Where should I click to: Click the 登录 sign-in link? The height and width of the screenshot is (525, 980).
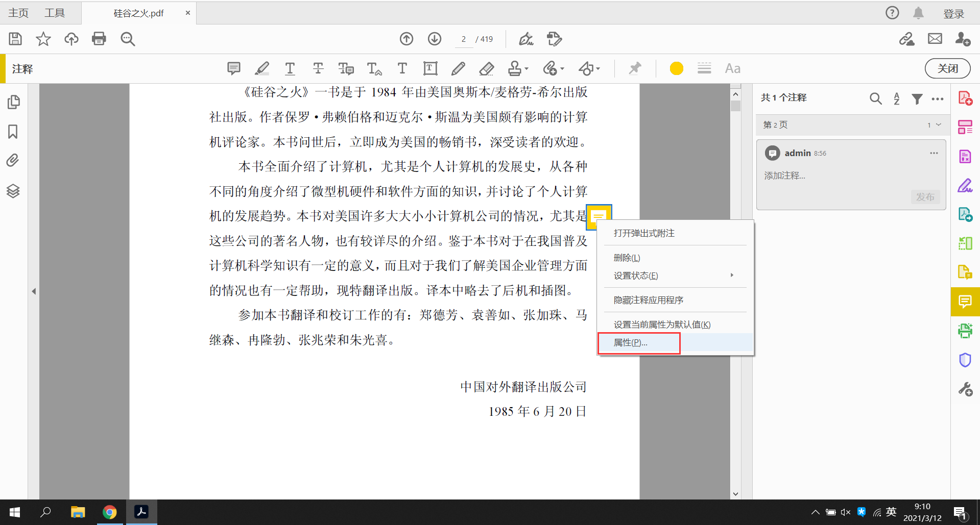(953, 14)
